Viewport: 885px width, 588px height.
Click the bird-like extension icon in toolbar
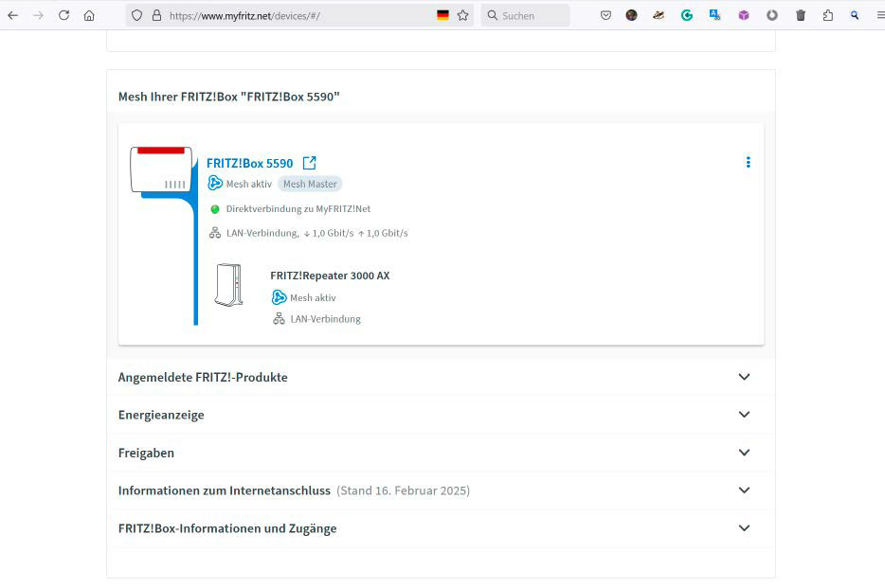click(659, 15)
